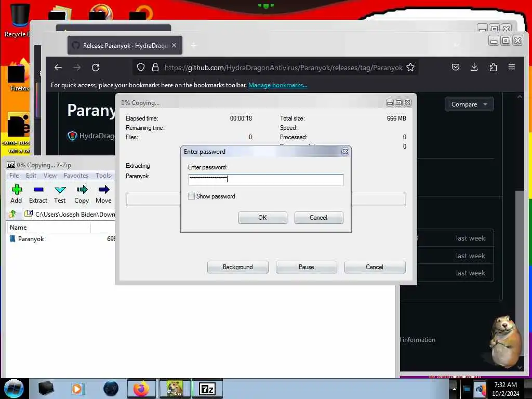Open the Compare dropdown on GitHub page
Viewport: 532px width, 399px height.
469,104
